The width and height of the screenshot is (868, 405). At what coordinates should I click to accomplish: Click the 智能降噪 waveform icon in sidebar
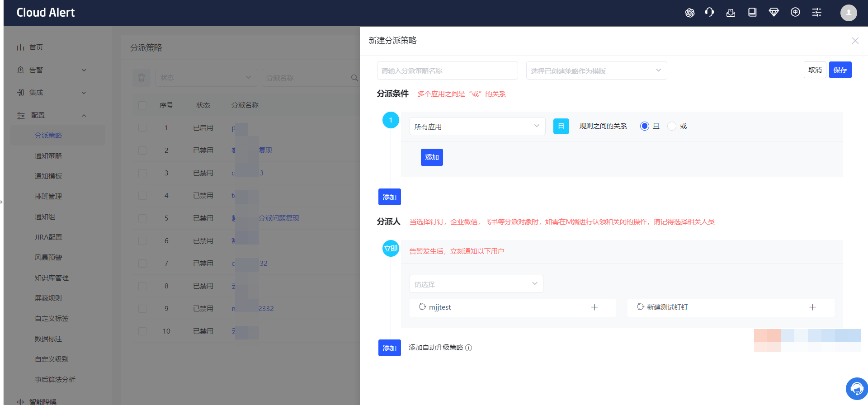20,401
